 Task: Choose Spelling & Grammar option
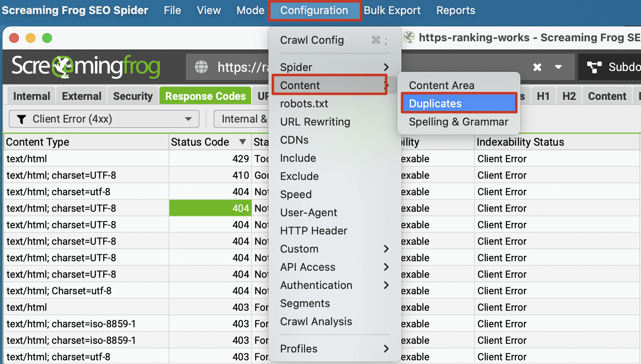point(458,122)
